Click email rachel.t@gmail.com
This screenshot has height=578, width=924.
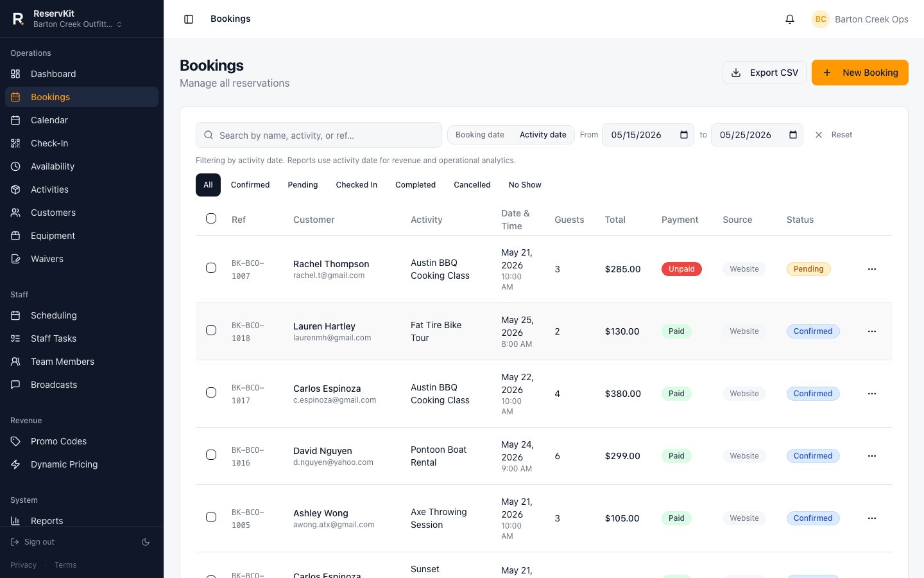point(329,276)
